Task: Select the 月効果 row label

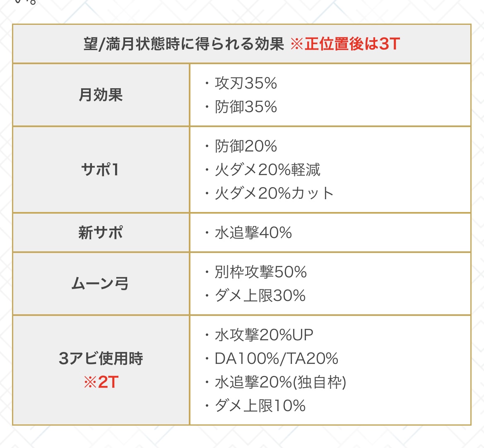Action: pos(101,95)
